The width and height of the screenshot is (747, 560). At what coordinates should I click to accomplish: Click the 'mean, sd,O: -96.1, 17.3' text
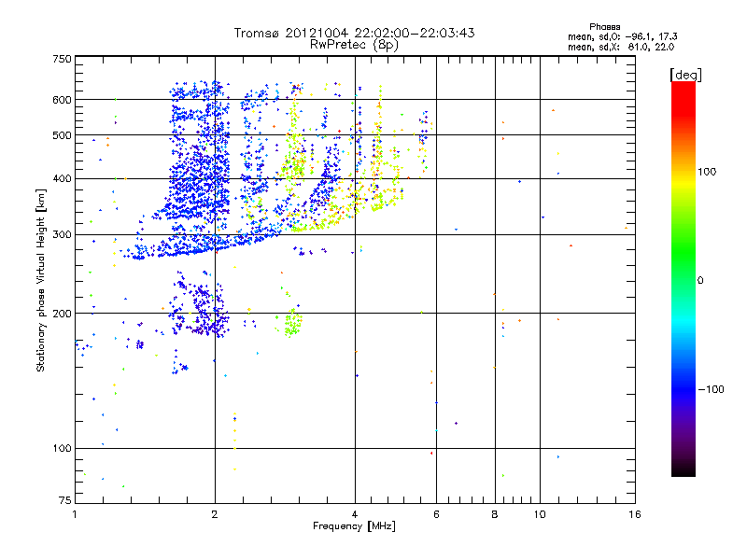[622, 36]
